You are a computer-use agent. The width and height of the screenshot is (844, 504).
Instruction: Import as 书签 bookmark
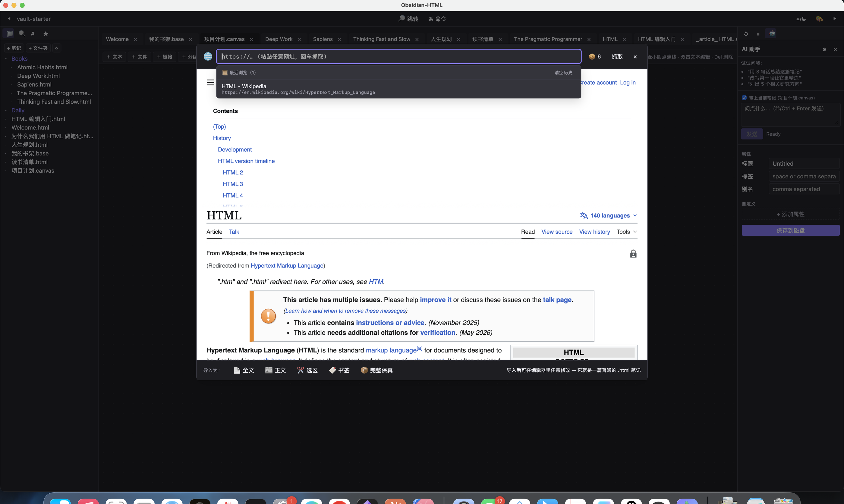[x=339, y=370]
